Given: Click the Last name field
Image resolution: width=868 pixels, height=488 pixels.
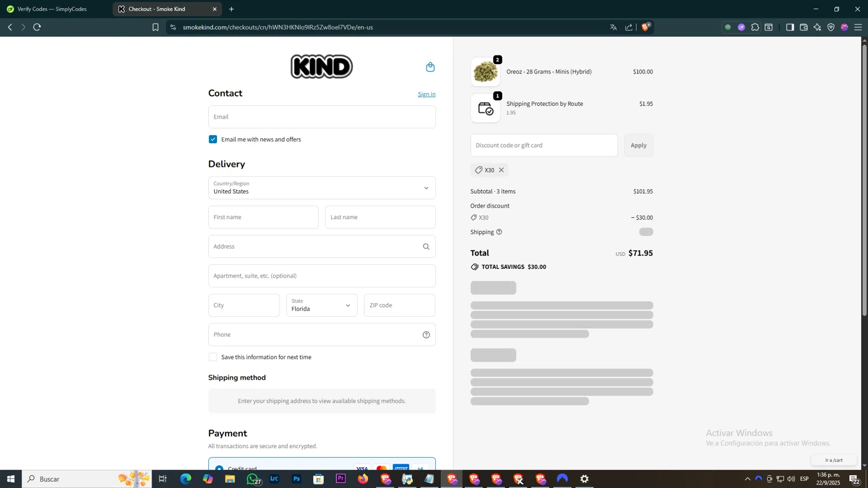Looking at the screenshot, I should [380, 217].
